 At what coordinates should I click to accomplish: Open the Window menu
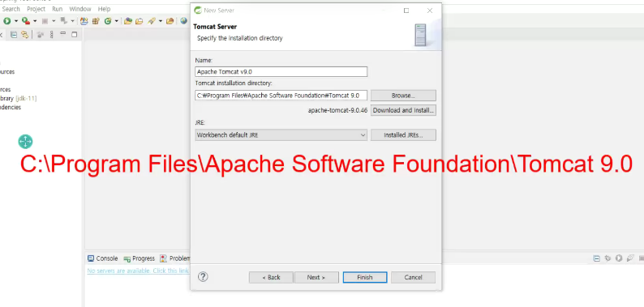80,9
